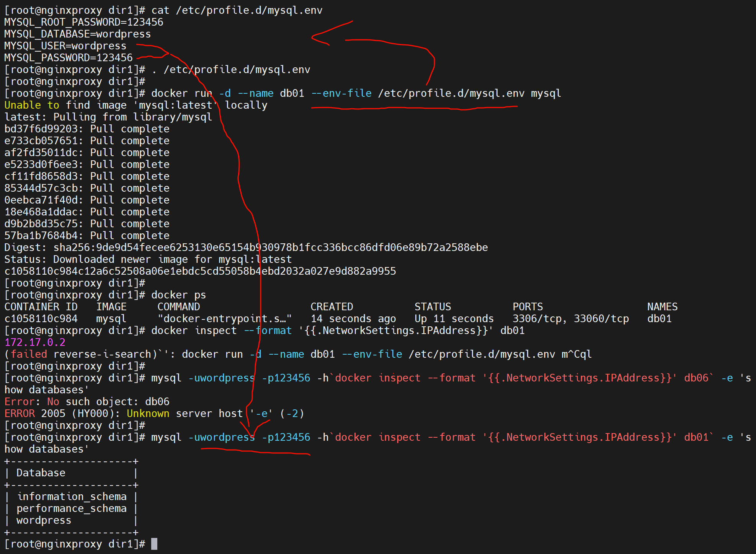Click the --env-file option in docker run command
Image resolution: width=756 pixels, height=554 pixels.
pos(341,93)
